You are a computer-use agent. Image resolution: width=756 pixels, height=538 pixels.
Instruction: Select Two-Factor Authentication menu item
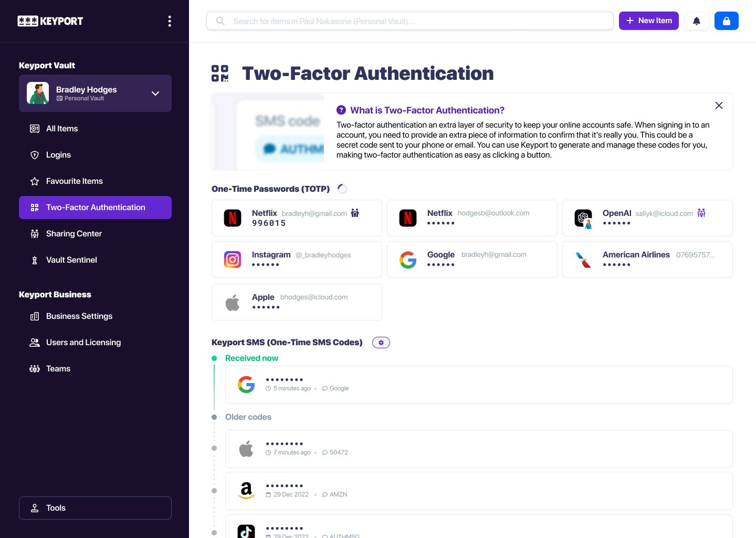(x=95, y=208)
